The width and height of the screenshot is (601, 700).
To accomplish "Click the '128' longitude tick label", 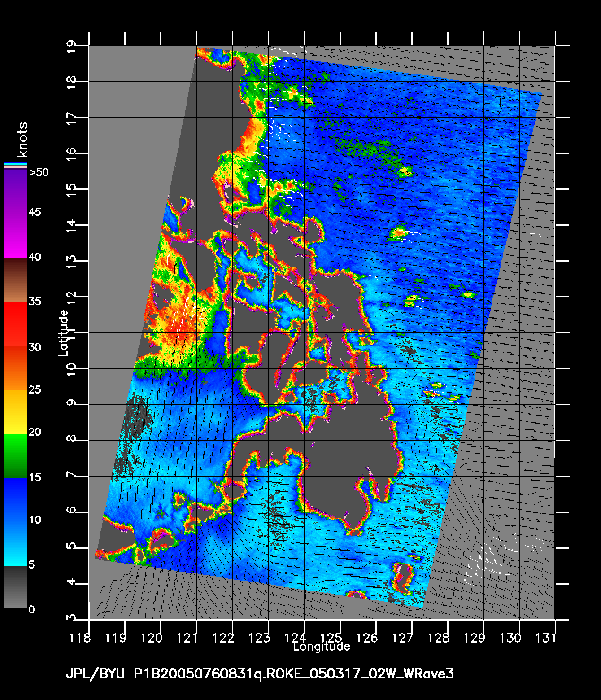I will tap(439, 638).
